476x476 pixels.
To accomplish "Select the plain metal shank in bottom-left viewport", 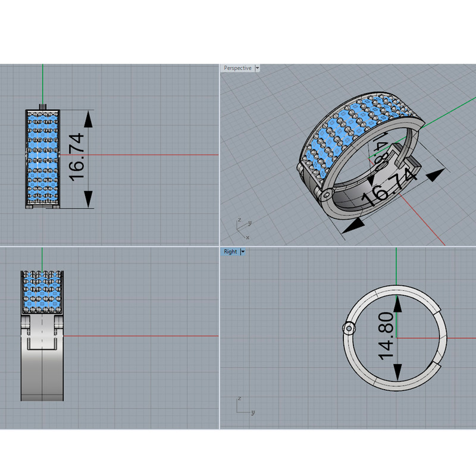I will (x=42, y=375).
